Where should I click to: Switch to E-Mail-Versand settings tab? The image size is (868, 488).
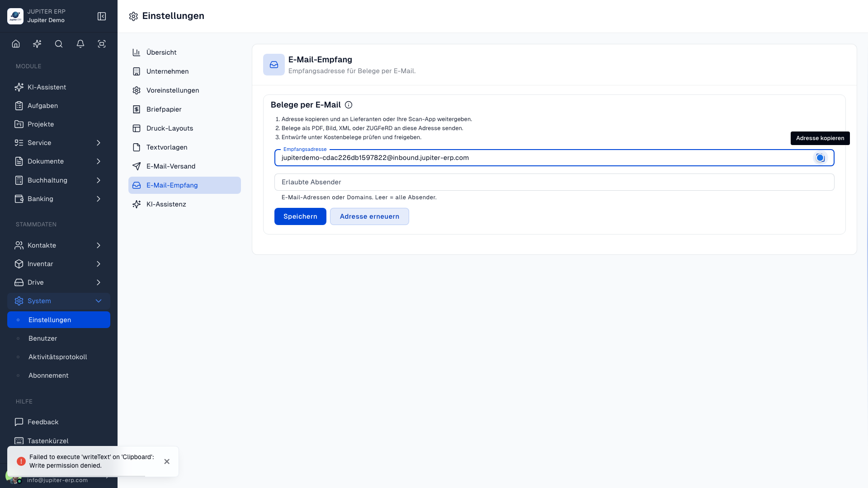point(184,166)
